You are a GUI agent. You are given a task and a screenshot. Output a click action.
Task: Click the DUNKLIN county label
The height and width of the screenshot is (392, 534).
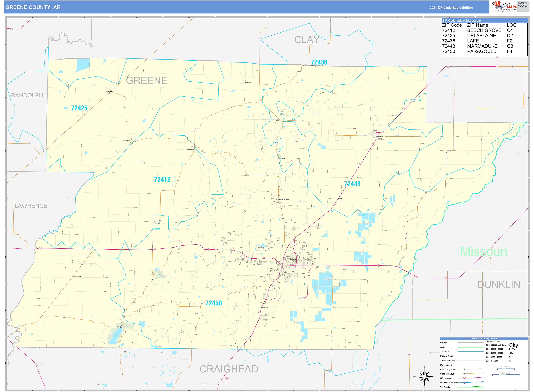pos(499,285)
